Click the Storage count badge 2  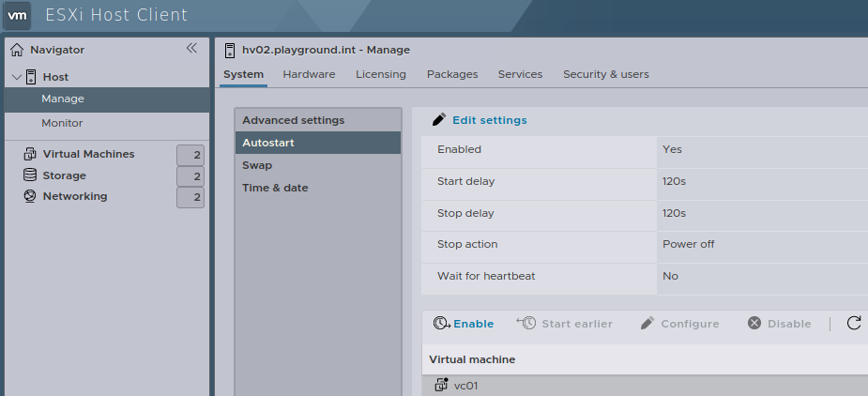point(190,176)
